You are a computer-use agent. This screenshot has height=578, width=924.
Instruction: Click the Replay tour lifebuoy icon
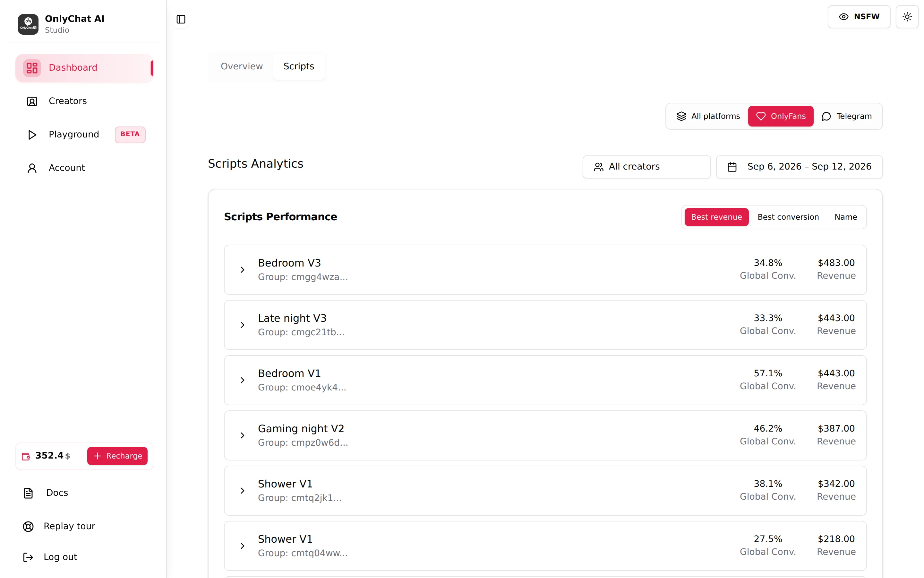(x=28, y=526)
